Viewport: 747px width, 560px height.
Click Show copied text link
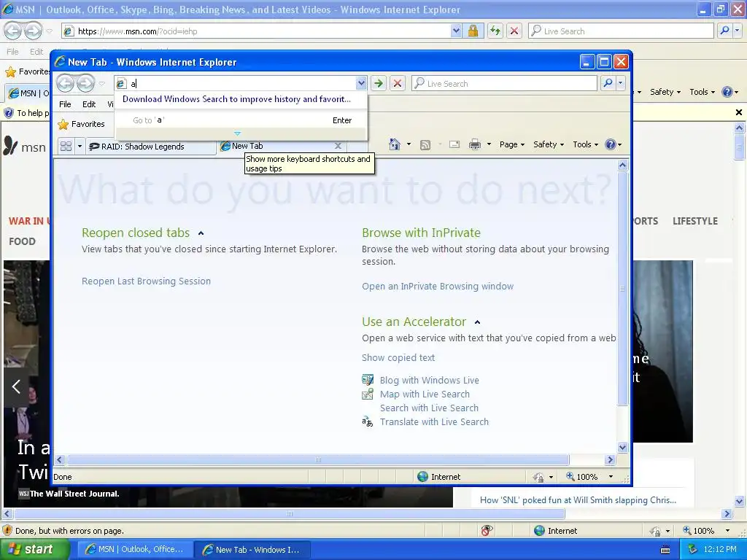click(398, 357)
